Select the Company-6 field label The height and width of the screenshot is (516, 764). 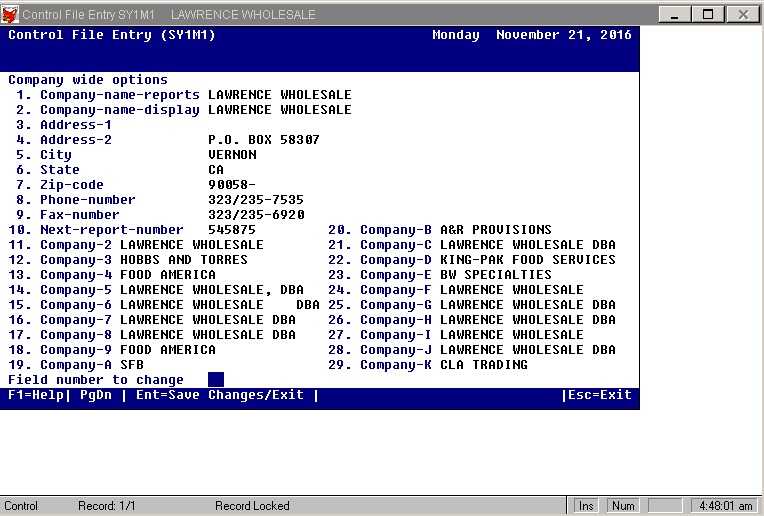click(76, 305)
